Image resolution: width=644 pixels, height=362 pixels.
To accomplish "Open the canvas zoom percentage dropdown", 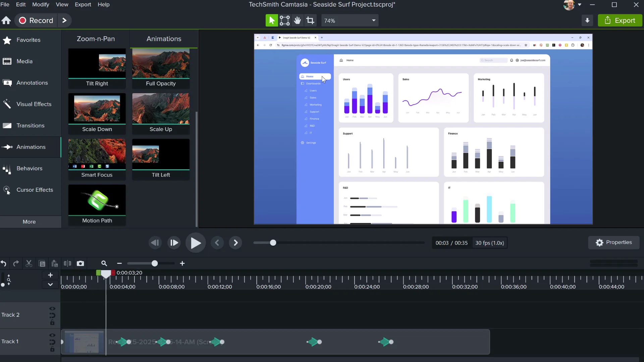I will tap(373, 20).
